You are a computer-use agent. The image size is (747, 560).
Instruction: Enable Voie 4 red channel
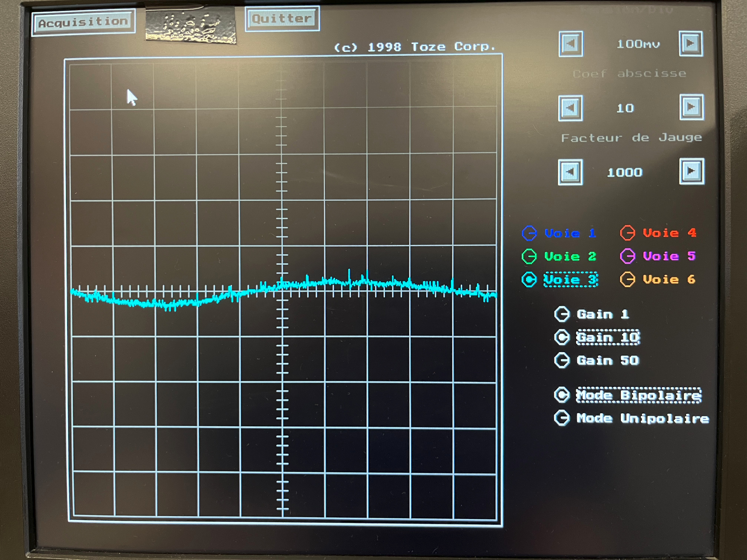(627, 233)
